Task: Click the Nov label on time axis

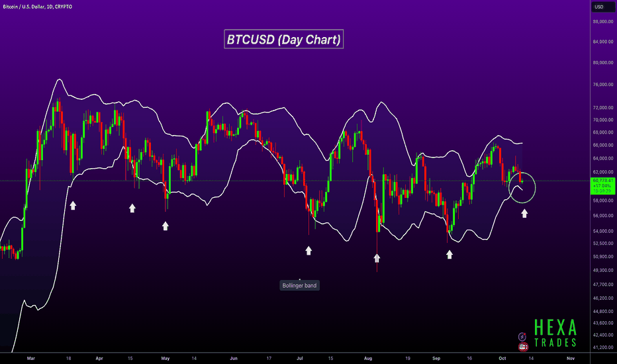Action: 571,359
